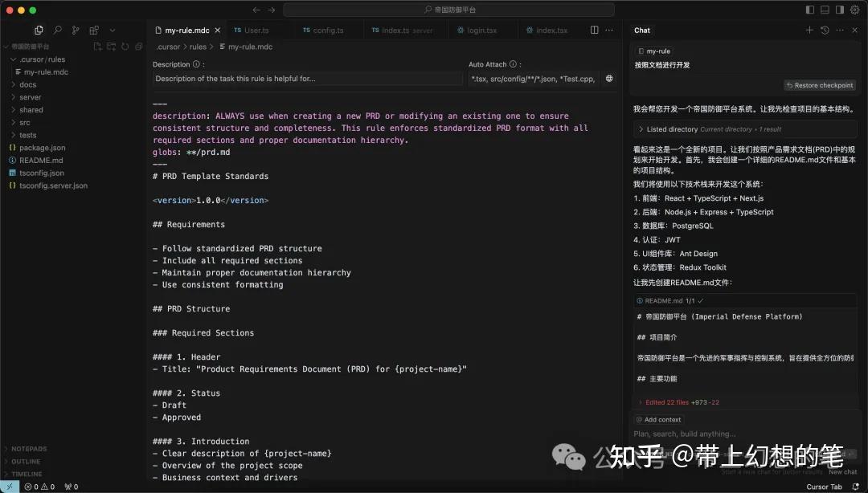This screenshot has height=493, width=868.
Task: Expand the NOTEPADS section
Action: click(x=28, y=449)
